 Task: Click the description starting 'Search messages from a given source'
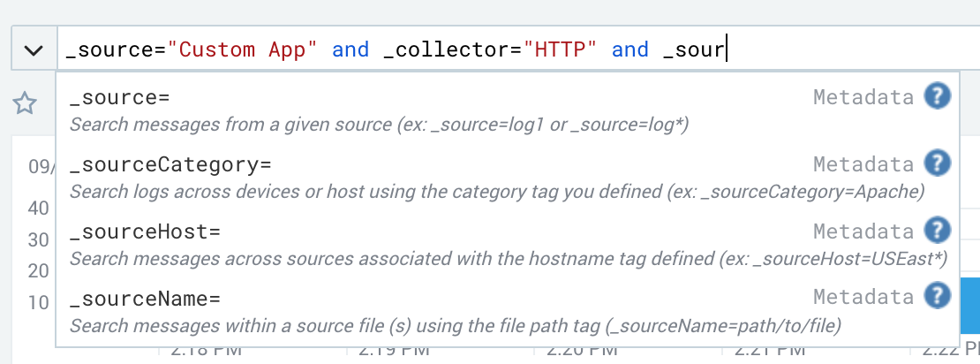click(x=379, y=125)
